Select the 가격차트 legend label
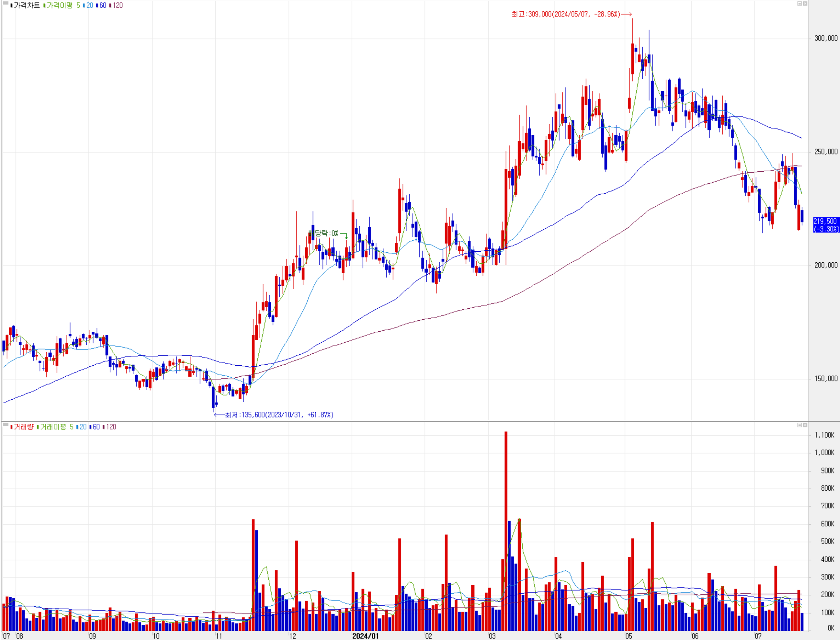Image resolution: width=840 pixels, height=640 pixels. point(27,5)
